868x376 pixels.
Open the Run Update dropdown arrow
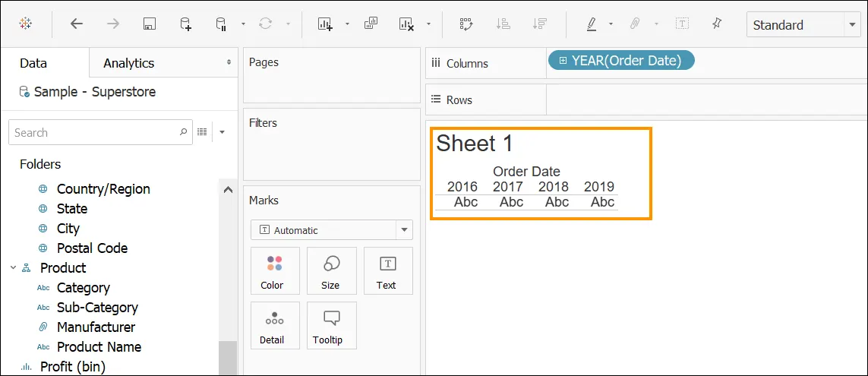point(288,24)
